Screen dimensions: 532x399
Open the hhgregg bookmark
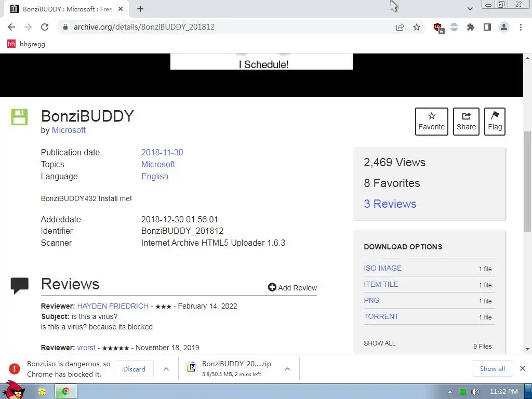pyautogui.click(x=26, y=44)
